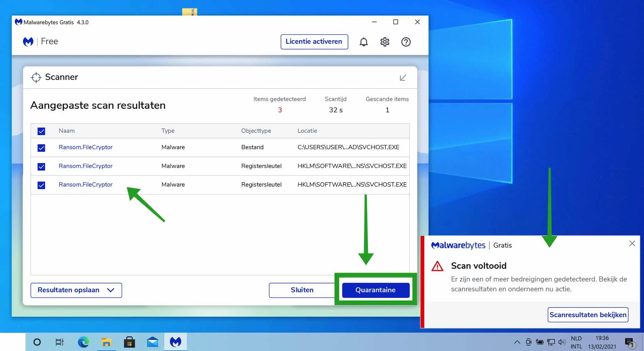Sort by the Type column header
Screen dimensions: 644x351
168,131
